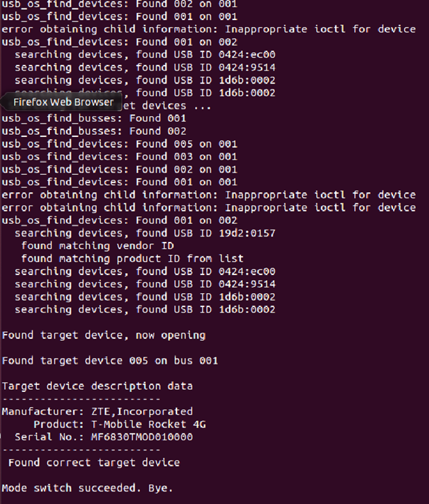429x504 pixels.
Task: Click the "usb_os_find_busses: Found 001" line
Action: pos(93,118)
